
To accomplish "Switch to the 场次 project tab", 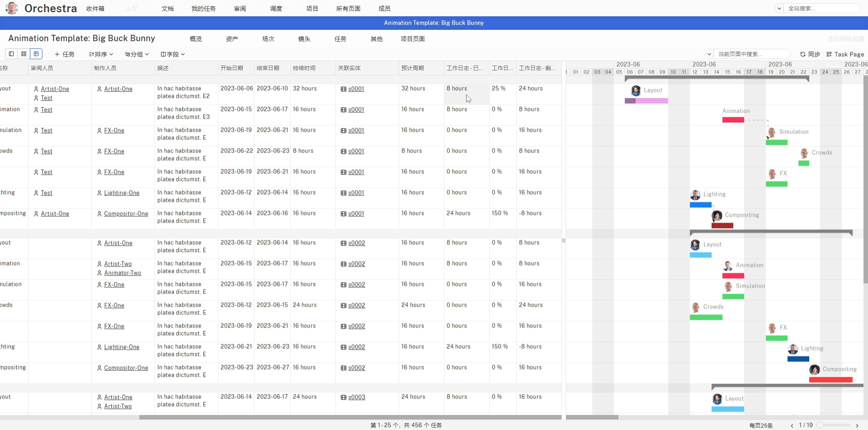I will pyautogui.click(x=268, y=39).
